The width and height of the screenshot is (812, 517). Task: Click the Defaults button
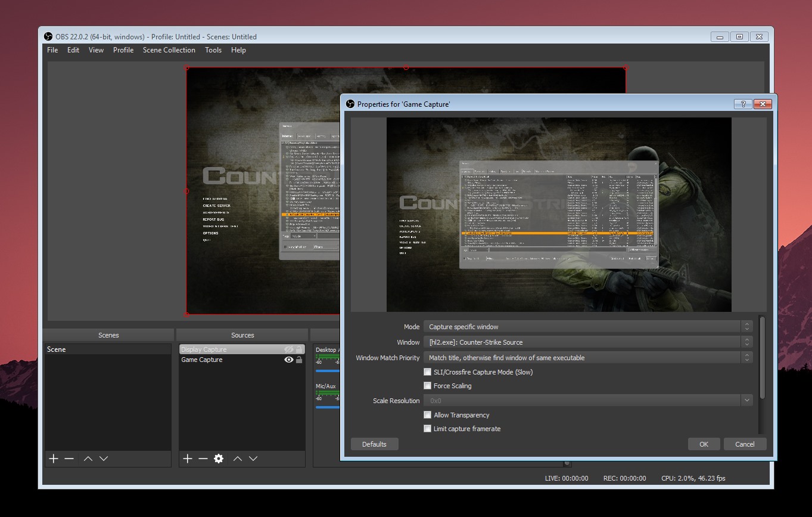(374, 444)
